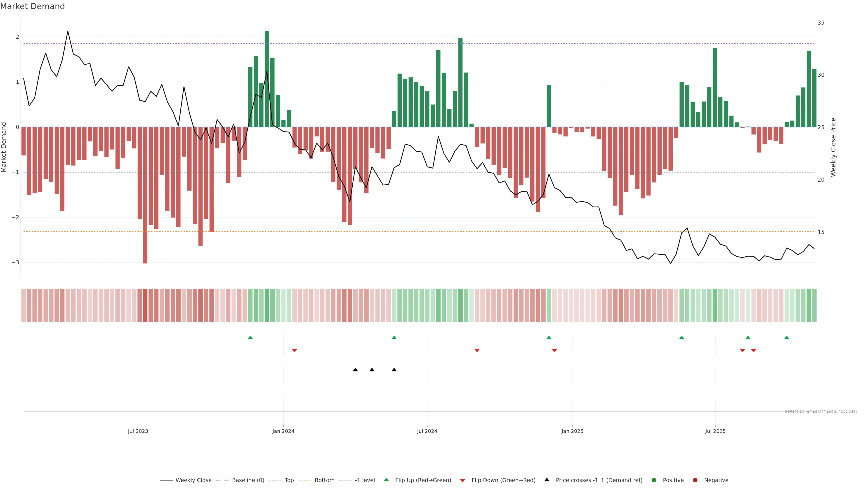Click the red Negative legend dot
This screenshot has height=488, width=868.
(695, 480)
